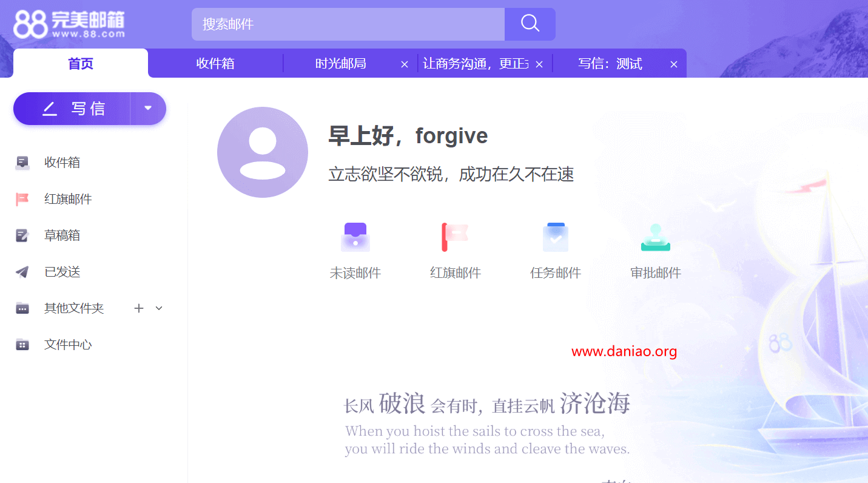This screenshot has width=868, height=483.
Task: Open the dropdown arrow beside 写信
Action: [x=148, y=109]
